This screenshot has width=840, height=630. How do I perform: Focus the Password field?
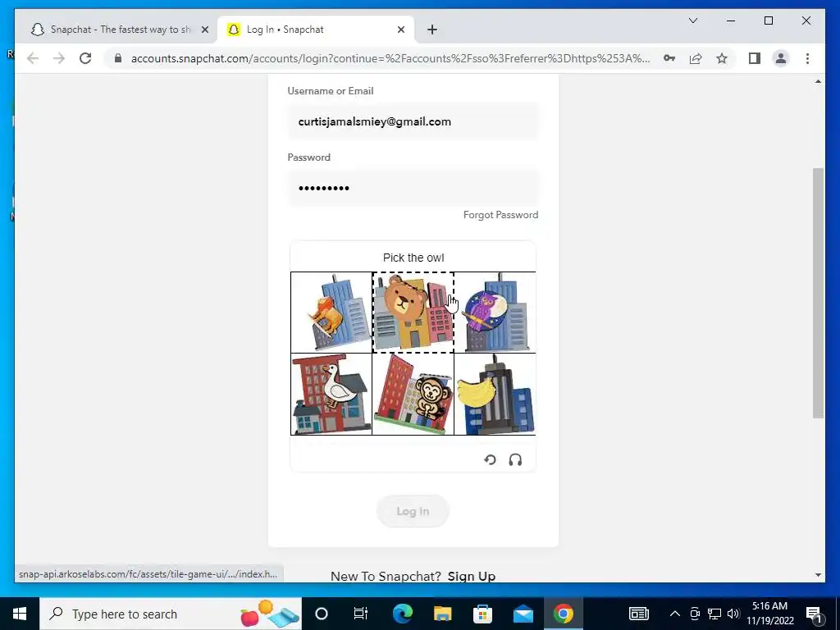tap(413, 188)
